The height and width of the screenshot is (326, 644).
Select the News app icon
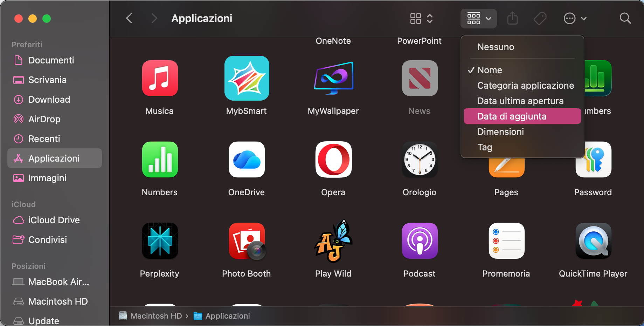(x=420, y=78)
